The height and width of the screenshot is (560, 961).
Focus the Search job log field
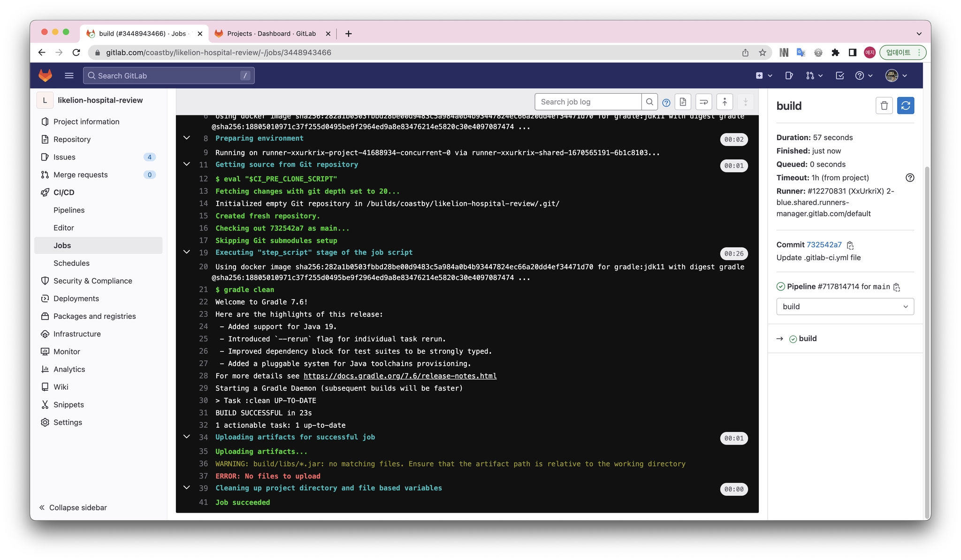587,102
